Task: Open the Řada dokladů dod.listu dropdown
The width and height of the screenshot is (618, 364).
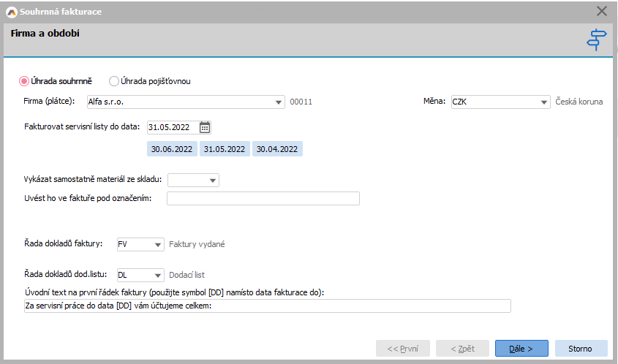Action: coord(157,276)
